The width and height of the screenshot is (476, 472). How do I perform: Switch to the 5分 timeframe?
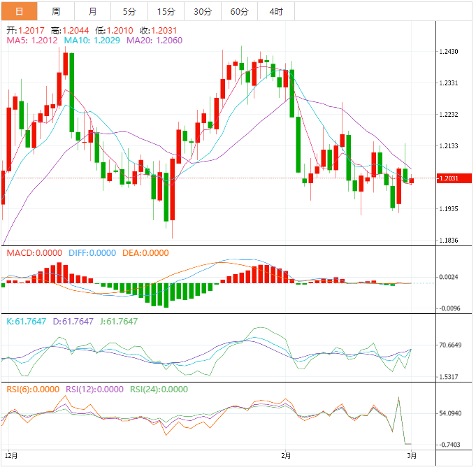pyautogui.click(x=129, y=11)
